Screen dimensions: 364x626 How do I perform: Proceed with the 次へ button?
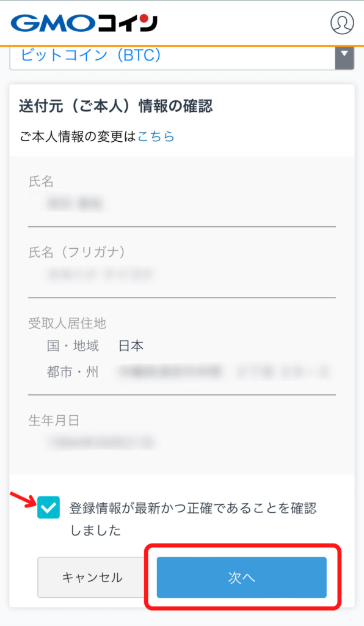point(242,577)
